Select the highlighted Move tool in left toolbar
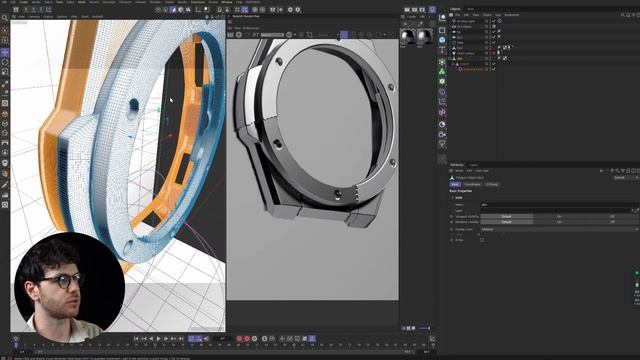The image size is (640, 360). 5,52
